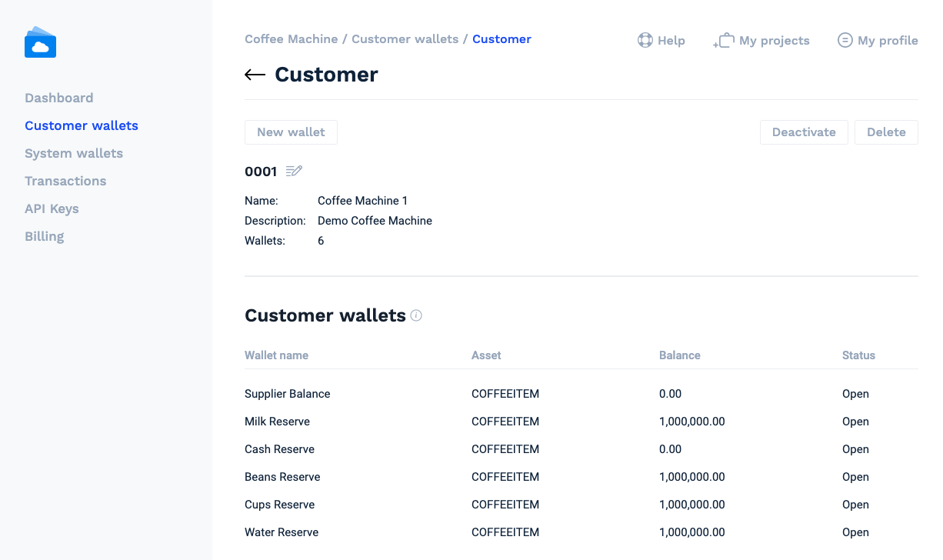Click the edit pencil icon next to 0001

point(294,172)
